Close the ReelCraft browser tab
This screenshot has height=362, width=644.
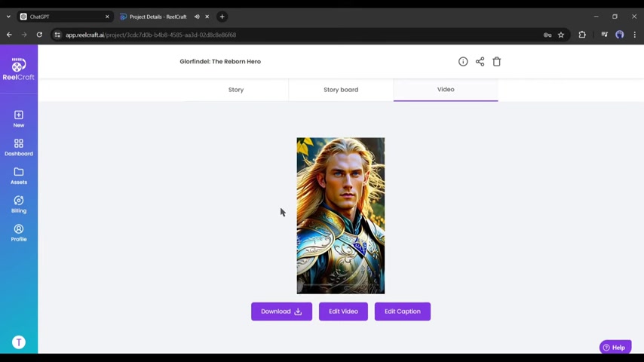coord(207,17)
